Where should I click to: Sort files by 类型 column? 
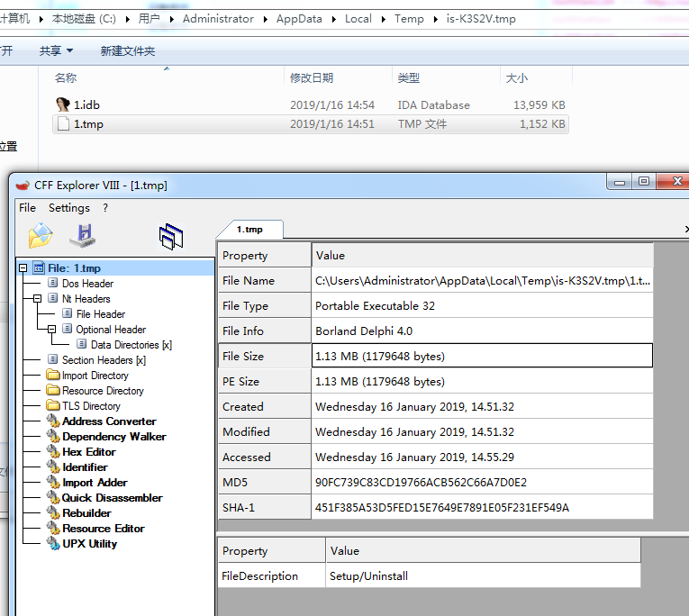tap(408, 78)
